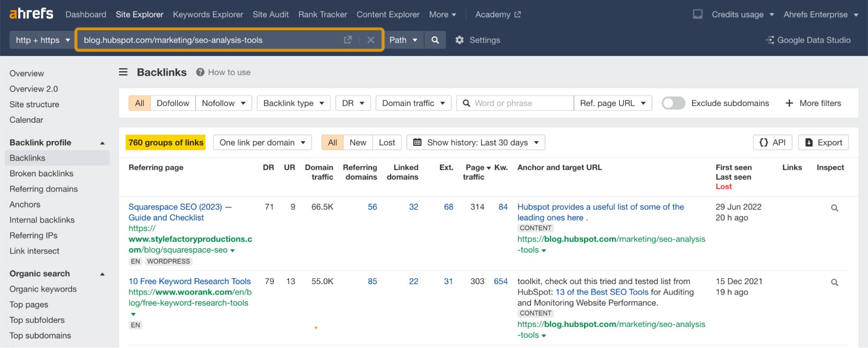Click the WORDPRESS tag
This screenshot has width=868, height=348.
pos(168,261)
